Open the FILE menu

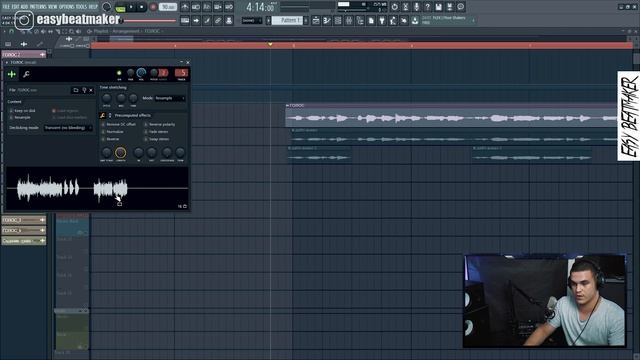(6, 7)
